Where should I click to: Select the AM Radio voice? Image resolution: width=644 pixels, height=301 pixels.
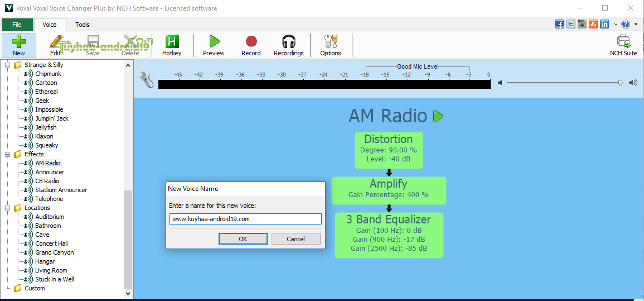tap(47, 163)
